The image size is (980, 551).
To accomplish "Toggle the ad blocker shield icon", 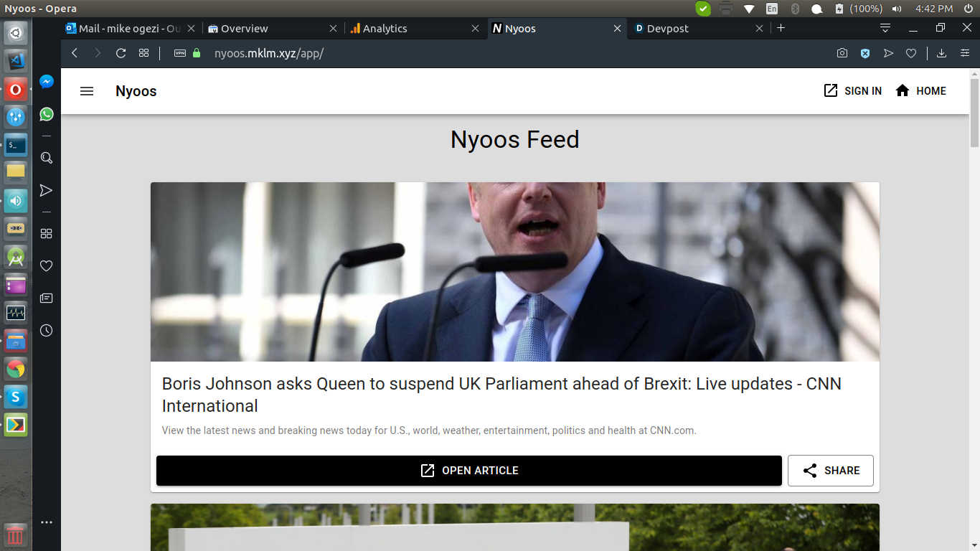I will click(x=865, y=53).
